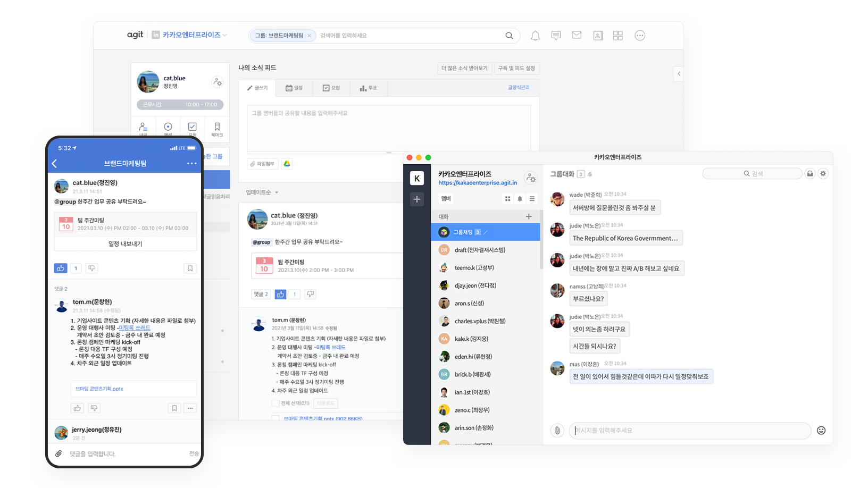
Task: Toggle like on cat.blue web post
Action: 281,294
